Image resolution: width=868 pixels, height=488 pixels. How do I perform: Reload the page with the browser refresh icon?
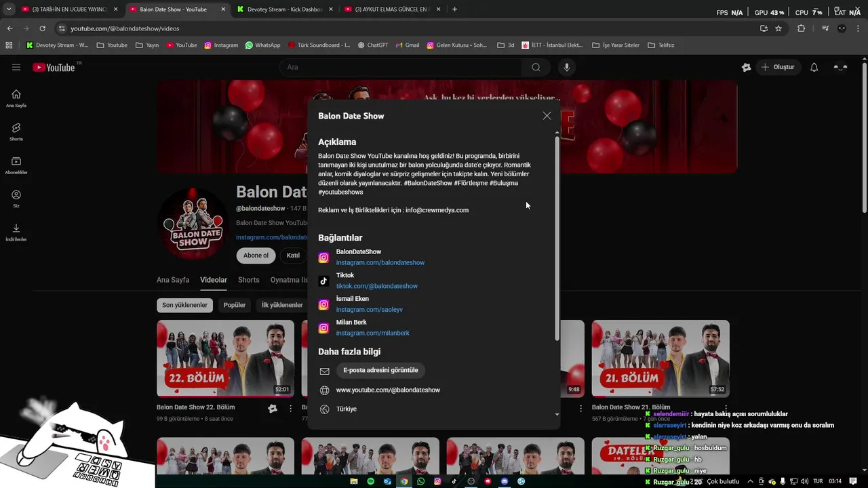[42, 28]
